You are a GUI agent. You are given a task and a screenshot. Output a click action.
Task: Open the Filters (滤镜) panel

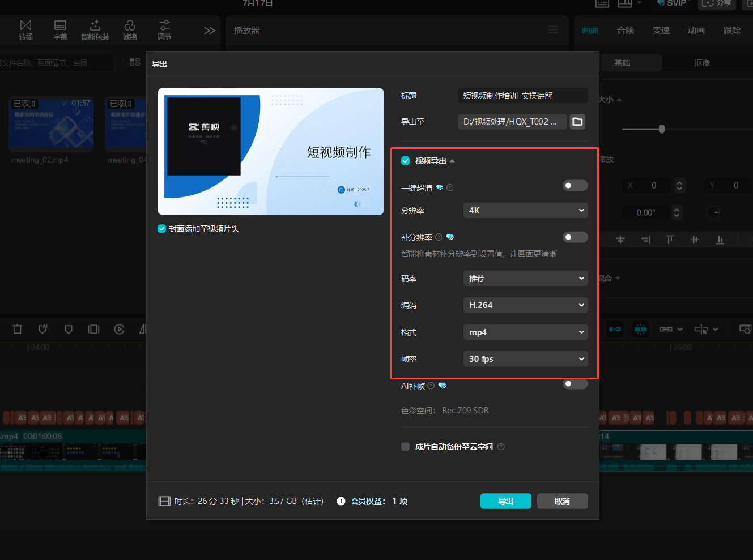(130, 30)
